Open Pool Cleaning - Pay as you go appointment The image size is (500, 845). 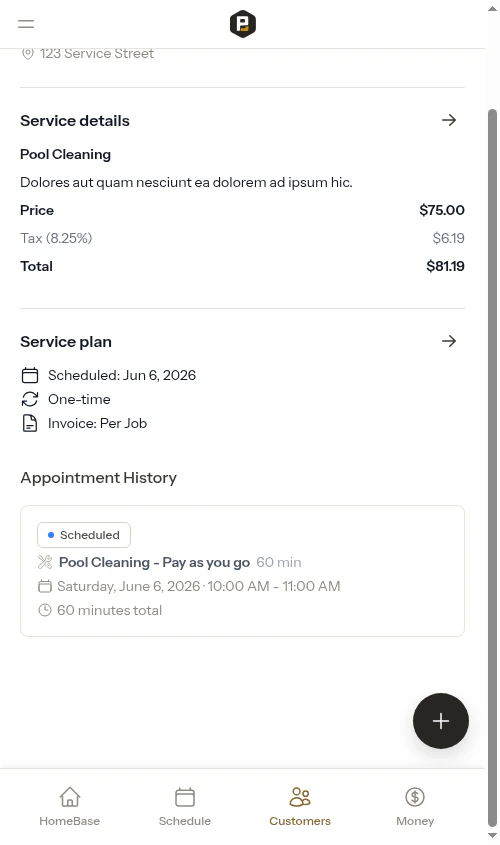tap(154, 563)
